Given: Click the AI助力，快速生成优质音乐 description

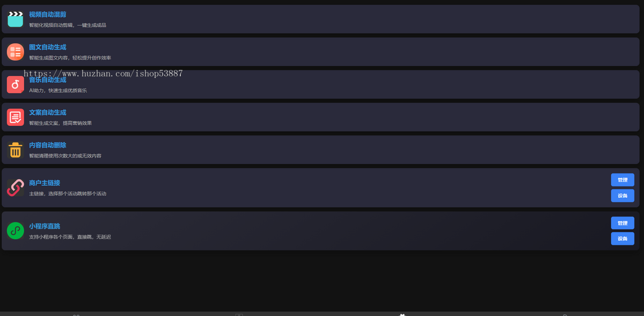Looking at the screenshot, I should coord(58,91).
